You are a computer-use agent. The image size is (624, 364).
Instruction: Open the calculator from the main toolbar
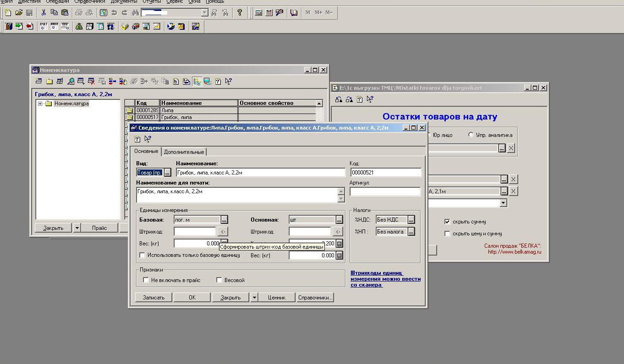point(258,13)
